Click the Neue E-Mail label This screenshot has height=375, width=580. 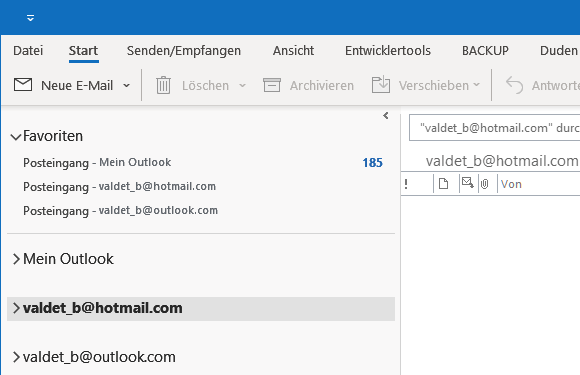pos(77,86)
